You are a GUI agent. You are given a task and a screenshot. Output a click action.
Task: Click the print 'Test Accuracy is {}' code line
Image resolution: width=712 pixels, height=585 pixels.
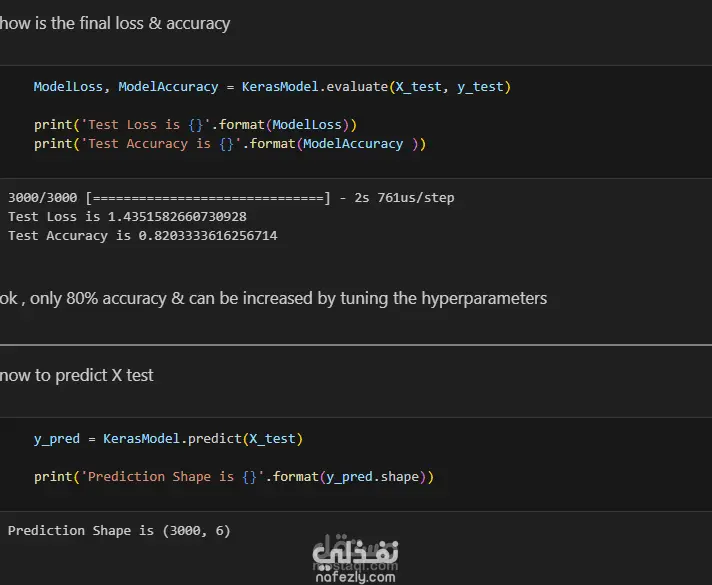tap(230, 144)
